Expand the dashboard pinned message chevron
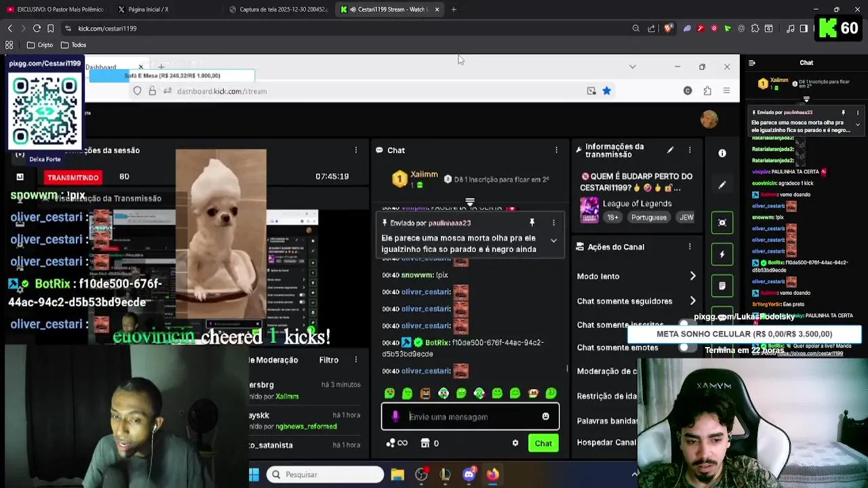Viewport: 868px width, 488px height. [x=553, y=241]
